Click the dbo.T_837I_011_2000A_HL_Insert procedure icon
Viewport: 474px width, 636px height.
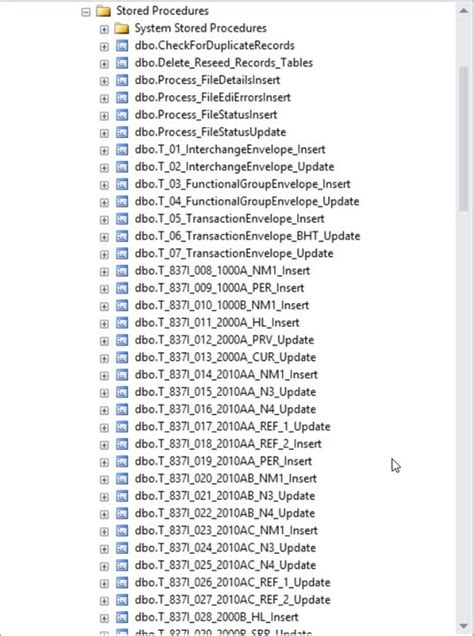click(x=122, y=323)
